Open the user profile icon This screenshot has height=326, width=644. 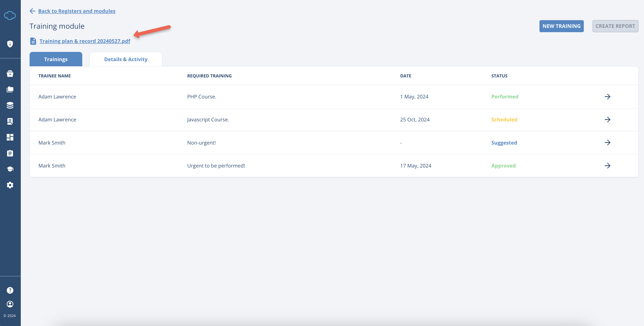point(10,304)
